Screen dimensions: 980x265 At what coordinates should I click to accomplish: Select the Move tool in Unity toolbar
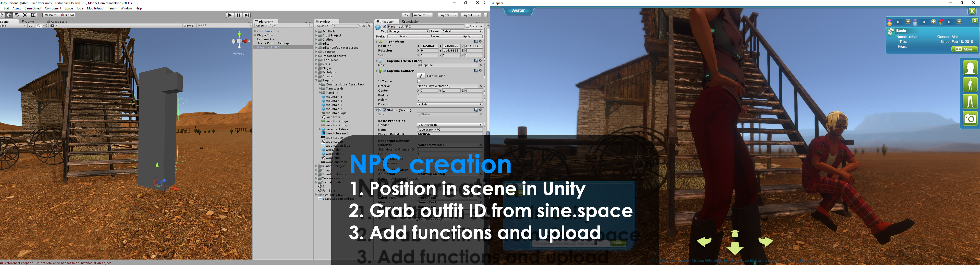pos(9,15)
